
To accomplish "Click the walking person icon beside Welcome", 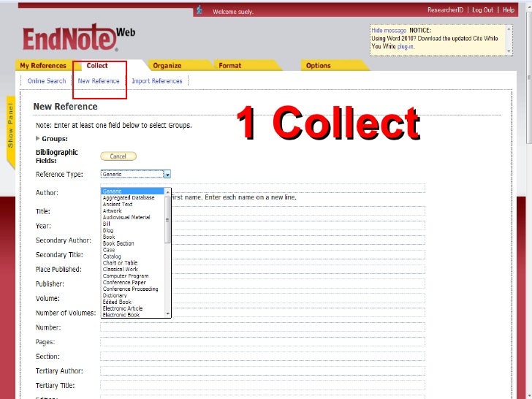I will click(199, 9).
